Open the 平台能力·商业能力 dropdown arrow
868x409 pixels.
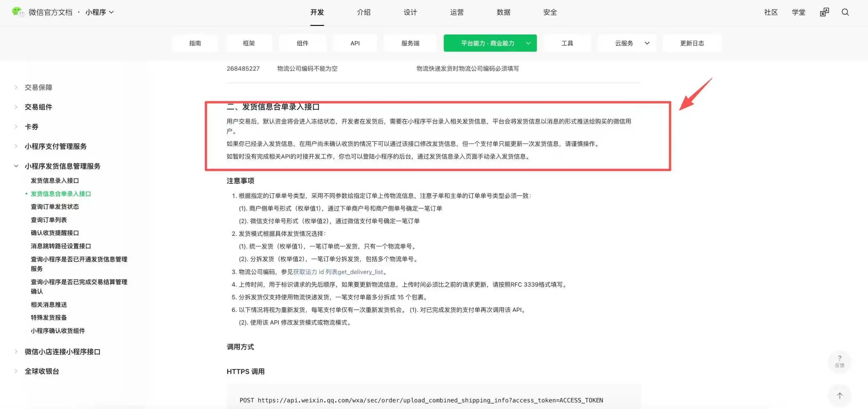528,43
